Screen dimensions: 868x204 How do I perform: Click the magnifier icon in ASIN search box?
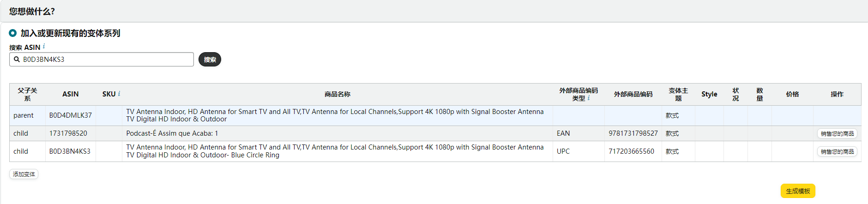click(x=17, y=59)
